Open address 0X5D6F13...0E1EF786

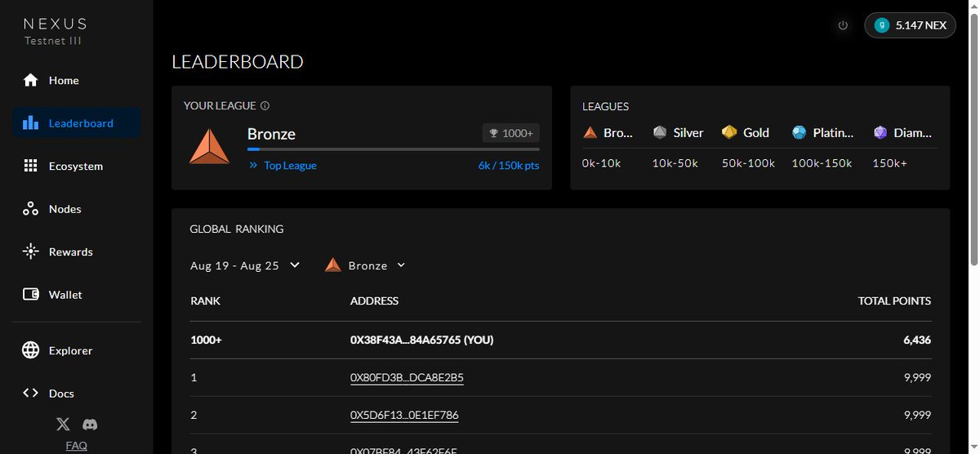click(x=404, y=415)
